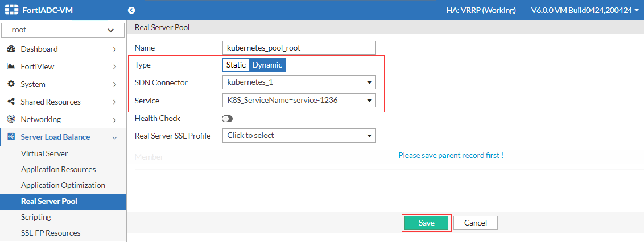Open the root VDOM selector dropdown
The height and width of the screenshot is (242, 644).
pos(63,30)
